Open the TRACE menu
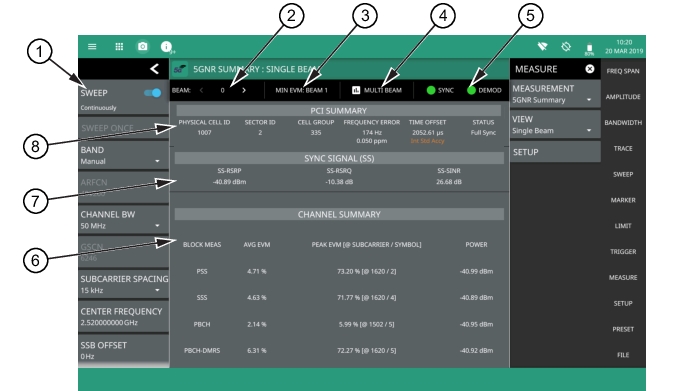The image size is (697, 391). click(623, 148)
